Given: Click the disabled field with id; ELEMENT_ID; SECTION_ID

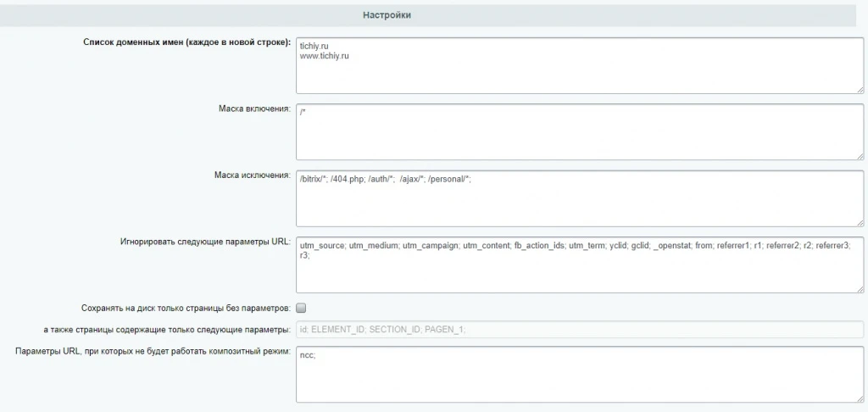Looking at the screenshot, I should coord(580,330).
